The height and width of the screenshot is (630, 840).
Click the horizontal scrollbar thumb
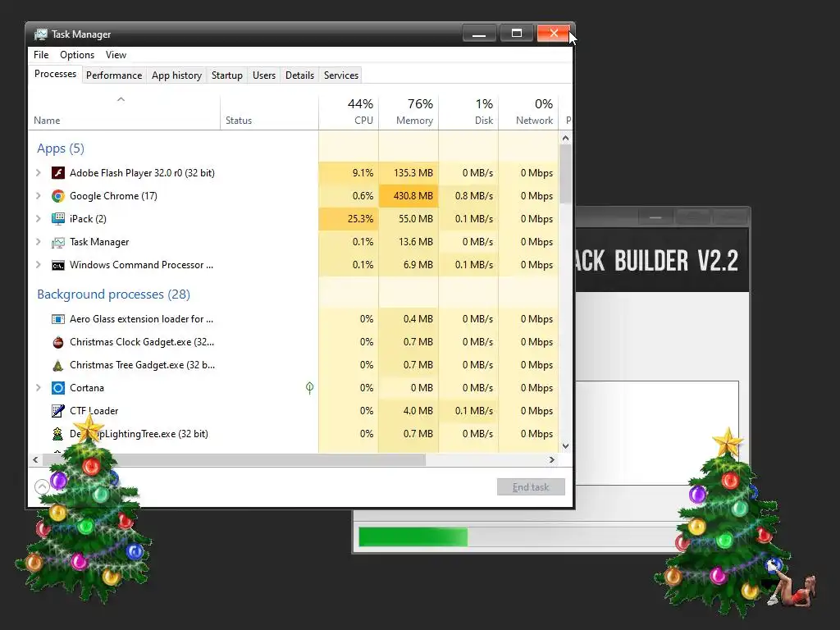click(x=234, y=459)
